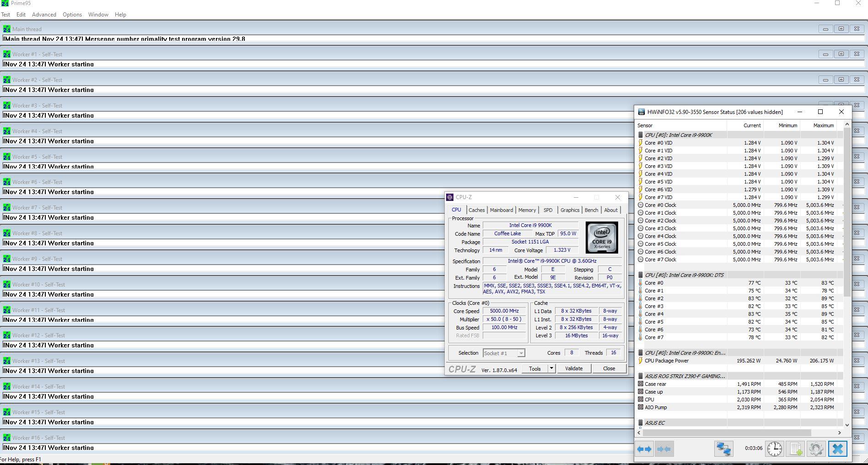Image resolution: width=868 pixels, height=465 pixels.
Task: Click the Sensor column header in HWiNFO
Action: [681, 125]
